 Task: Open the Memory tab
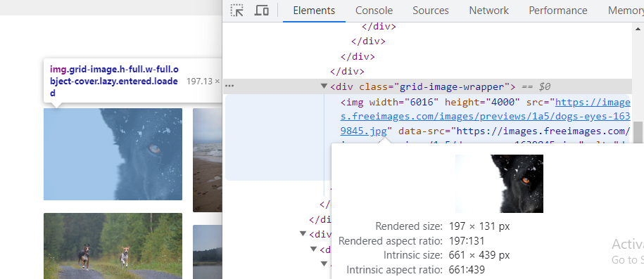626,11
